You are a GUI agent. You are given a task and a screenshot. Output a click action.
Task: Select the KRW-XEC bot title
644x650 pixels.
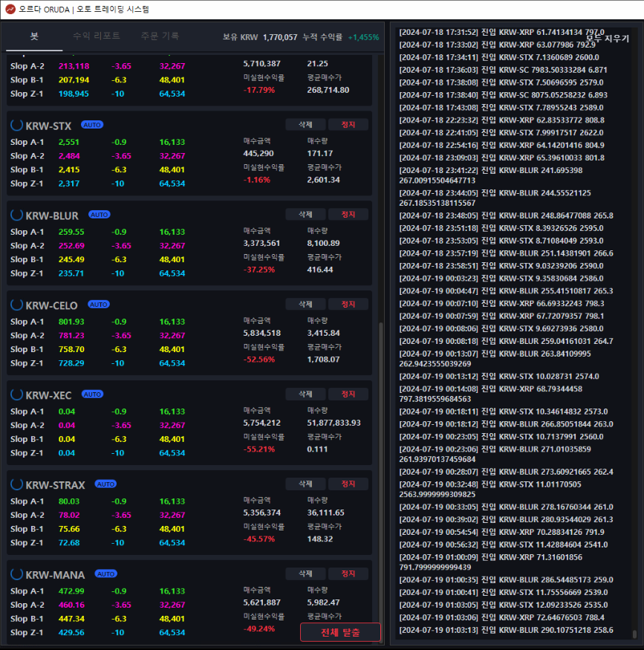(48, 395)
